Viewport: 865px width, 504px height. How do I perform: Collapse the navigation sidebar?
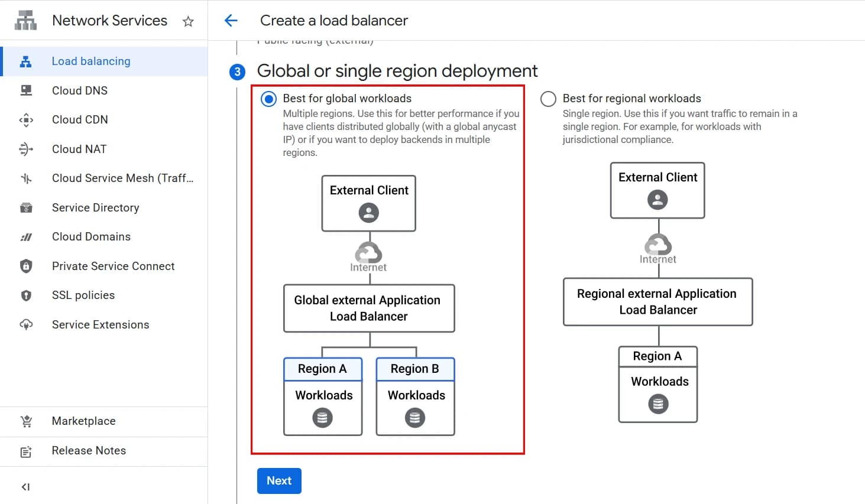pyautogui.click(x=25, y=486)
